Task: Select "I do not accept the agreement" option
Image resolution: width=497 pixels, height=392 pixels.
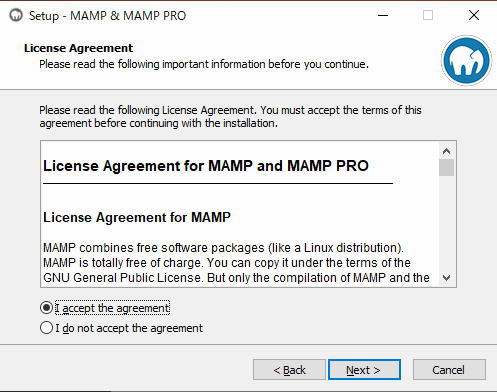Action: 46,328
